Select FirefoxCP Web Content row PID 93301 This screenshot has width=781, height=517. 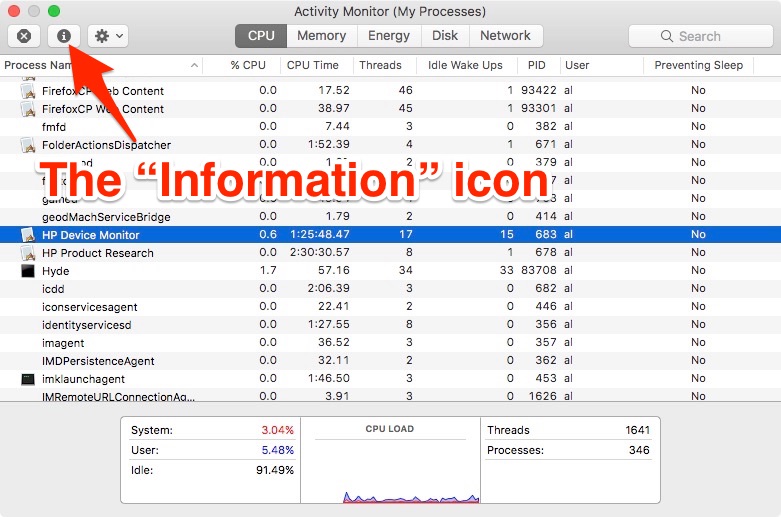pyautogui.click(x=390, y=109)
